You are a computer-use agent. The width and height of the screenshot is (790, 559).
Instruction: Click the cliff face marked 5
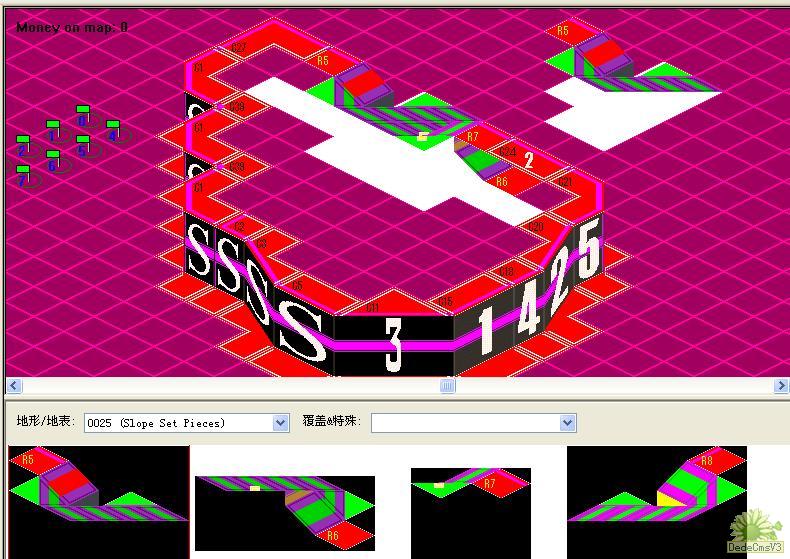(588, 250)
